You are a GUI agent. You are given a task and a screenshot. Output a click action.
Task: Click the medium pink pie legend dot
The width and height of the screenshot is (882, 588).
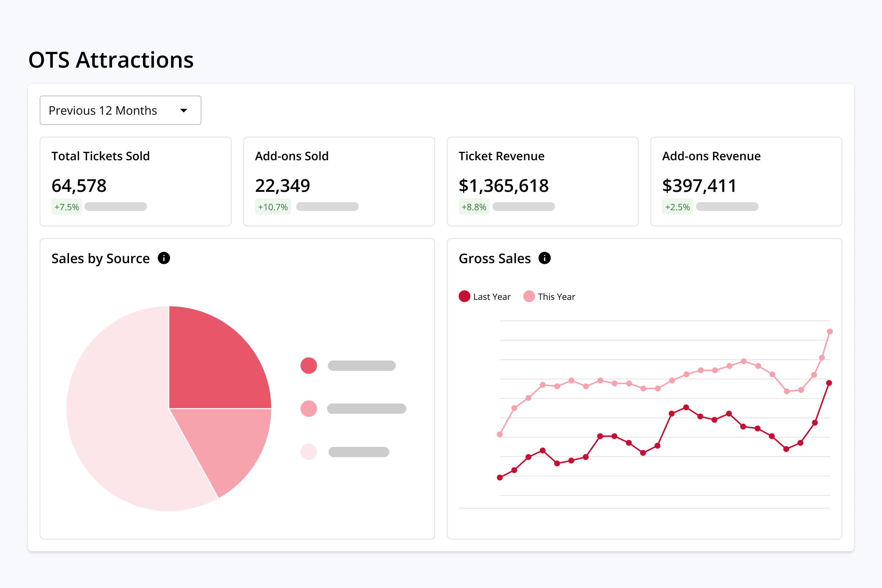click(309, 409)
